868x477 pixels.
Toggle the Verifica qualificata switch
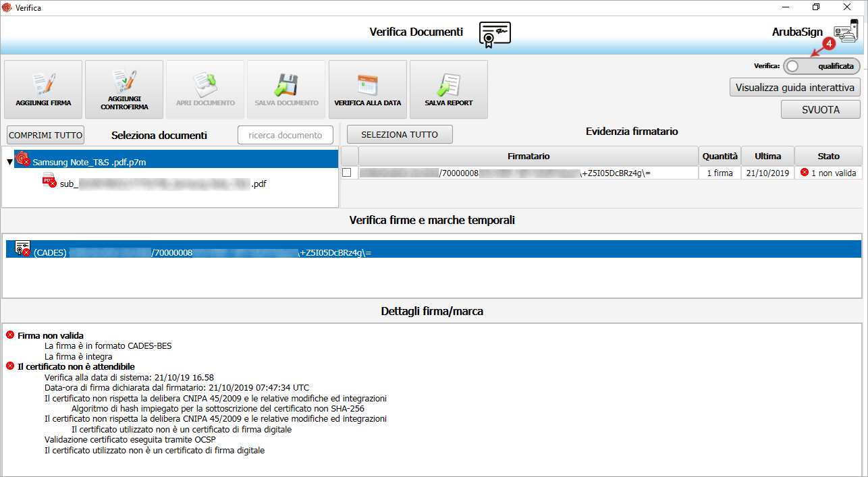pos(822,65)
